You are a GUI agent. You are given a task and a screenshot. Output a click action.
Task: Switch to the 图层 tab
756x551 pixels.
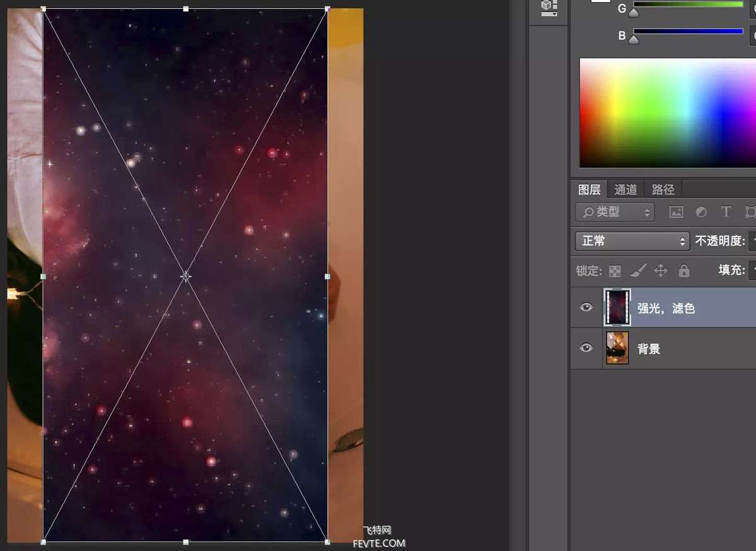[590, 189]
